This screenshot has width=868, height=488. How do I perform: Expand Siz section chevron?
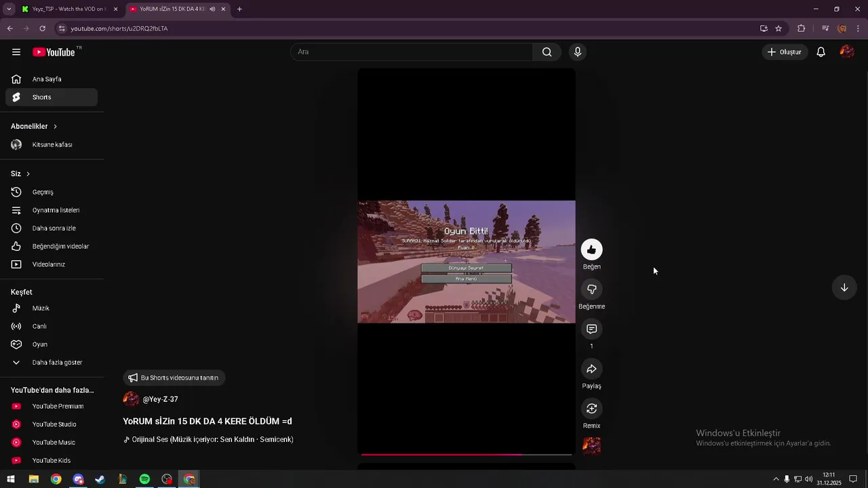point(28,174)
